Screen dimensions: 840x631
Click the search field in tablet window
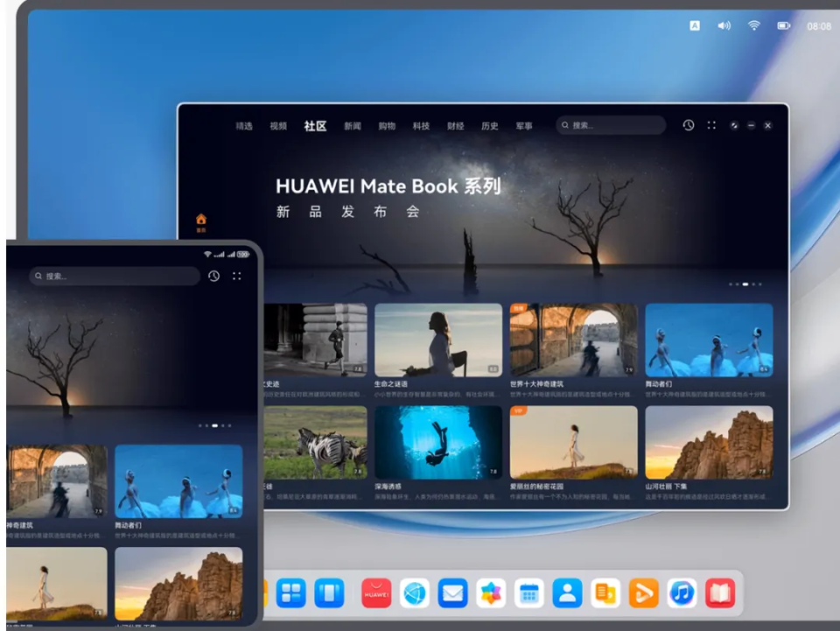click(115, 276)
